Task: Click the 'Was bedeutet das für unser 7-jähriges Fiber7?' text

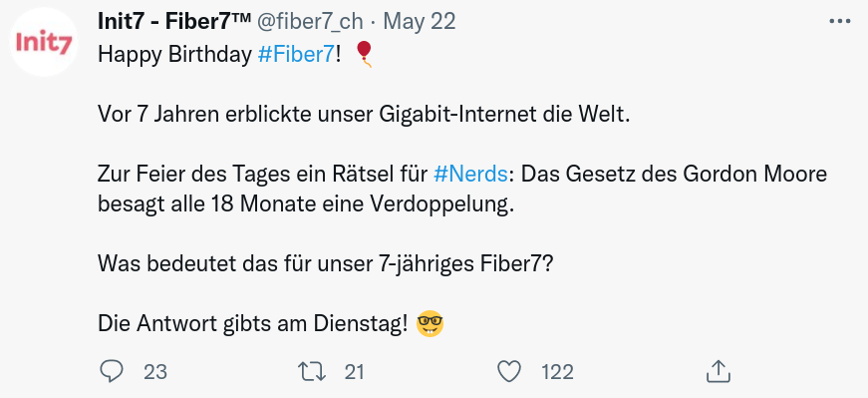Action: tap(326, 264)
